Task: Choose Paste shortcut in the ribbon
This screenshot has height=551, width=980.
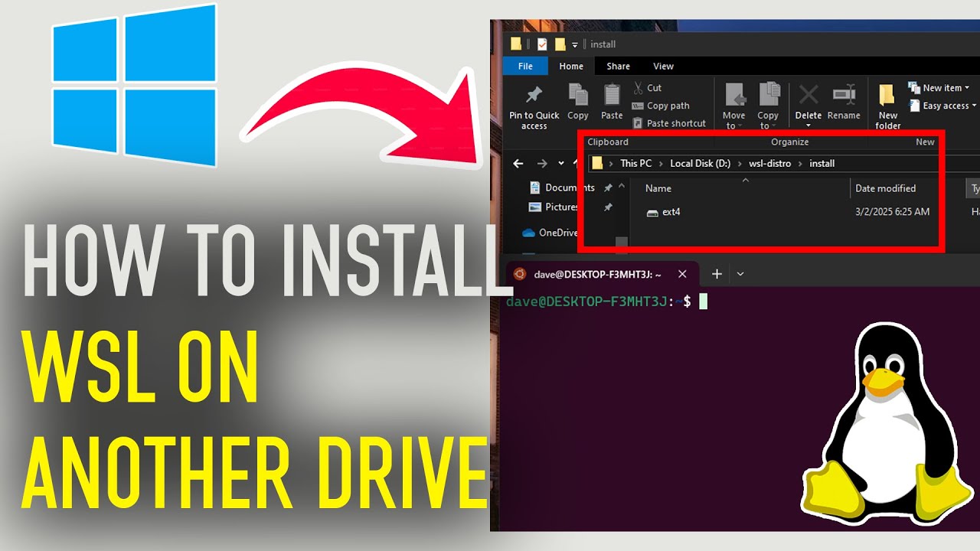Action: point(669,123)
